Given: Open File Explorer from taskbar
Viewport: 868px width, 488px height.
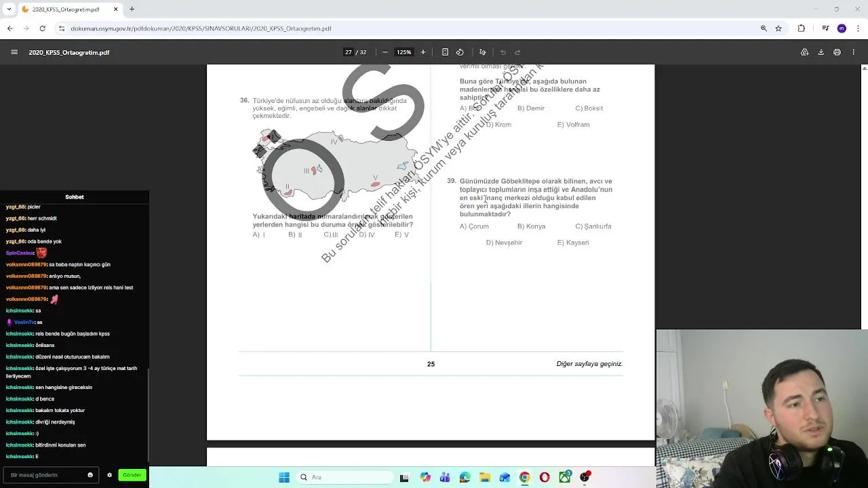Looking at the screenshot, I should pyautogui.click(x=485, y=477).
